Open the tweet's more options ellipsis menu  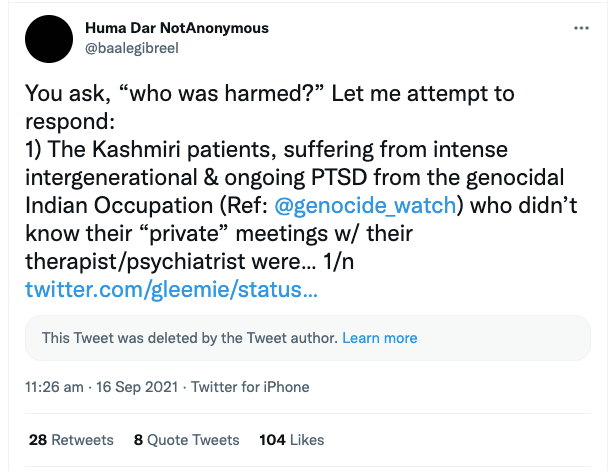pyautogui.click(x=581, y=28)
